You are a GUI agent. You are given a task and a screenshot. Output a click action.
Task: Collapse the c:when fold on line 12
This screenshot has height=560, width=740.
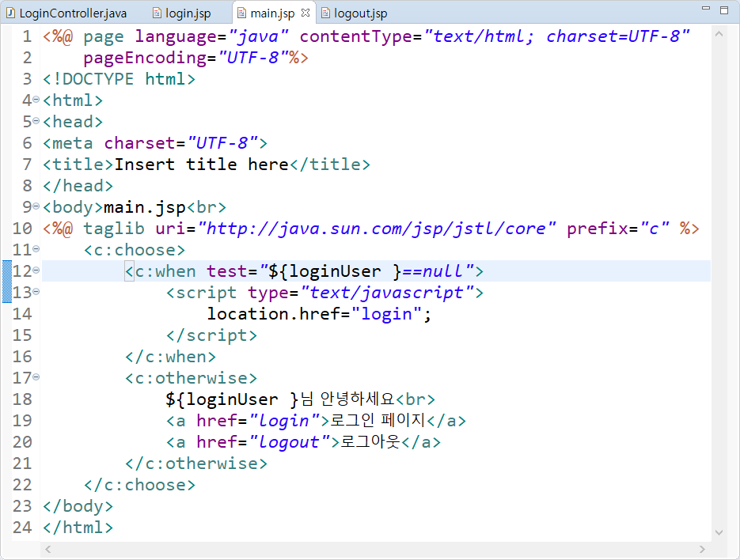[x=36, y=271]
